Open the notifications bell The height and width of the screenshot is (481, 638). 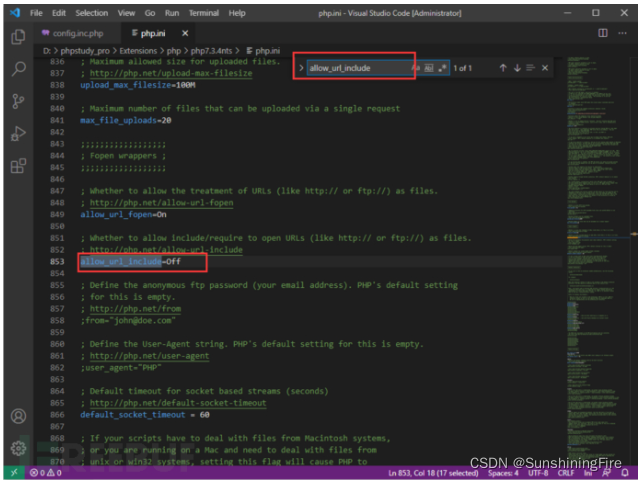coord(625,473)
